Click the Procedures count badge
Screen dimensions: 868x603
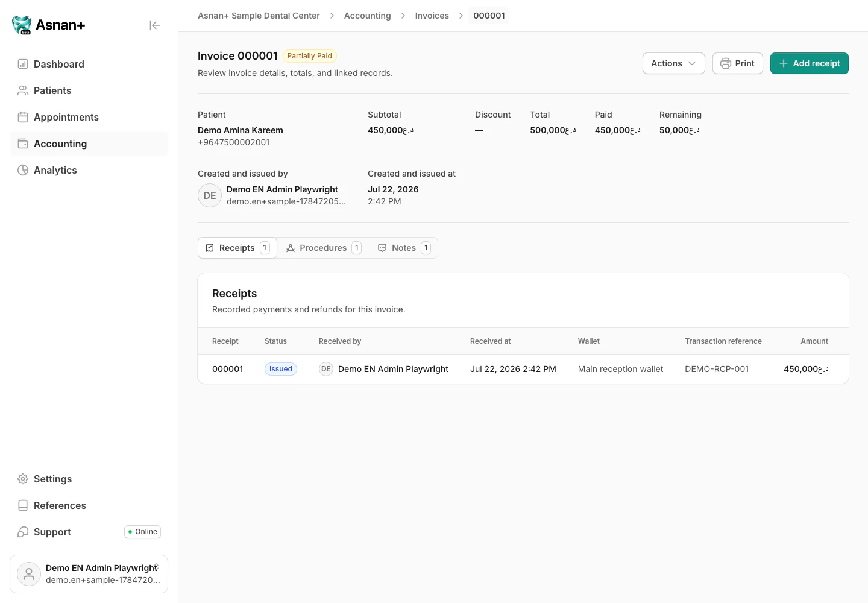tap(357, 248)
